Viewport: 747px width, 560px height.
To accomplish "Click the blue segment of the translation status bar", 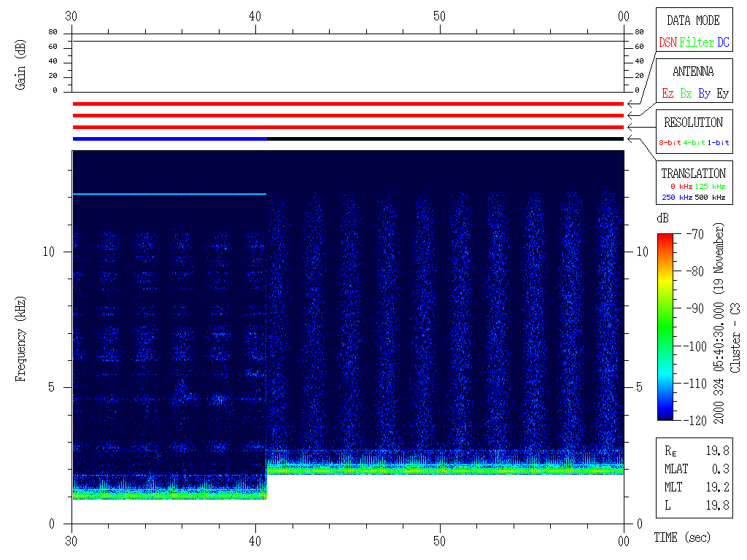I will 169,139.
